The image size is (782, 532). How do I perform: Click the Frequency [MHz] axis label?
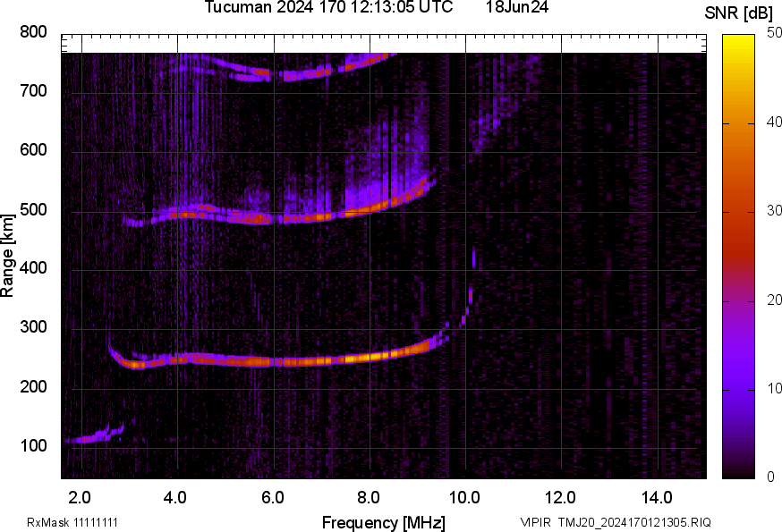(383, 522)
